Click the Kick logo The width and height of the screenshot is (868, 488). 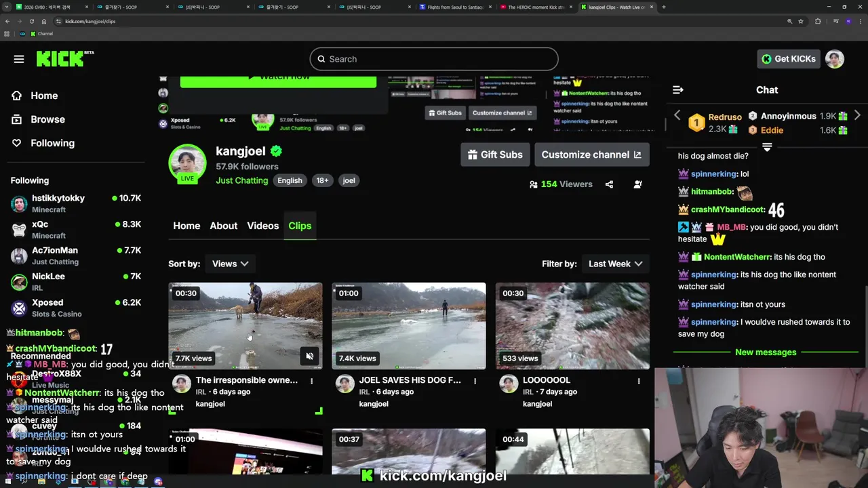(64, 58)
